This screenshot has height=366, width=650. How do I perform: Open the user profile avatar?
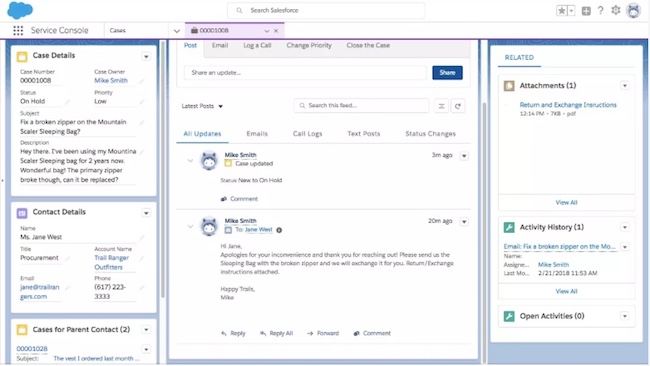click(633, 11)
